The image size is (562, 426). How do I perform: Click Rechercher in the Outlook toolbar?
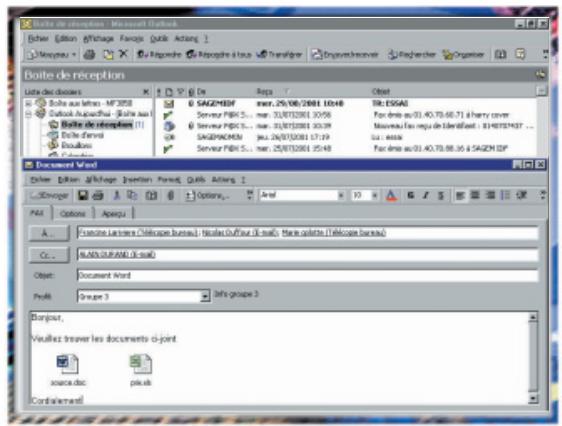point(412,55)
